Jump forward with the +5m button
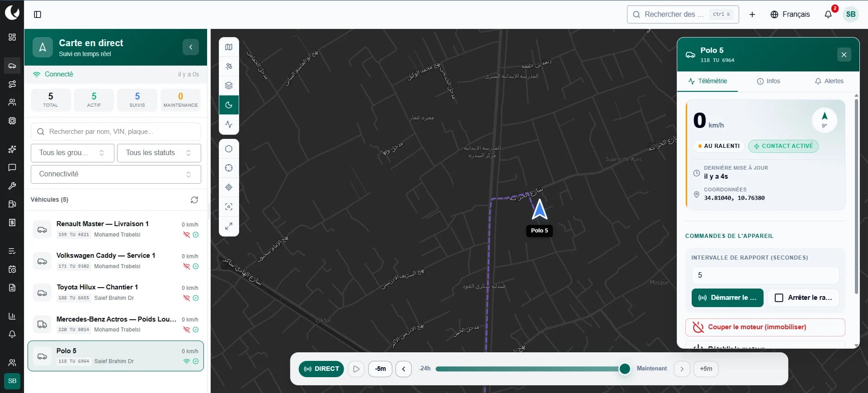 (x=706, y=369)
